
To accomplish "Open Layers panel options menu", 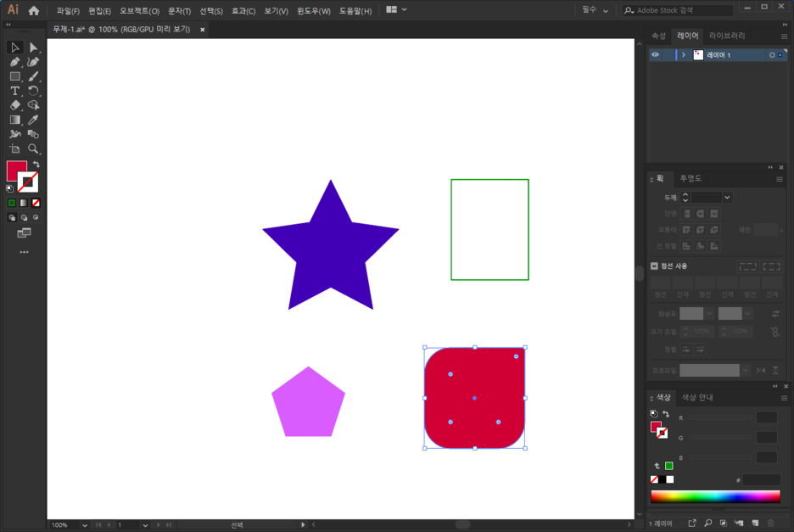I will pyautogui.click(x=784, y=36).
